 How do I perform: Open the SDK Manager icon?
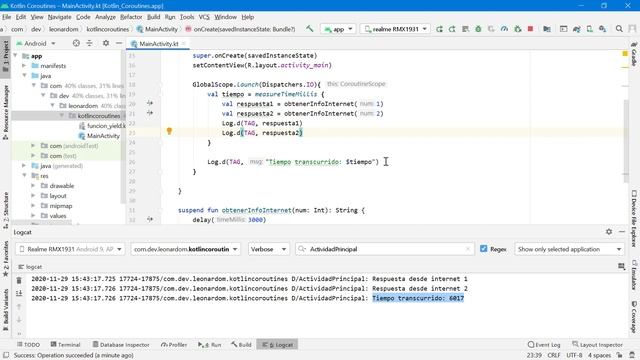(x=602, y=29)
